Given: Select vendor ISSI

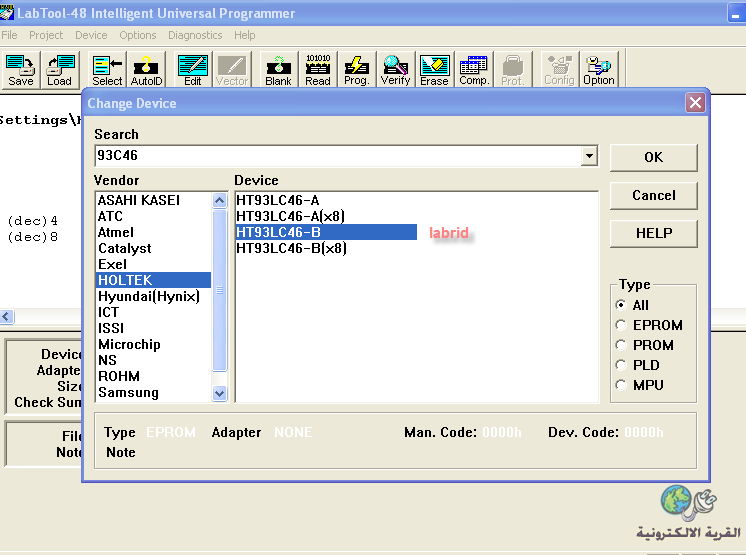Looking at the screenshot, I should point(153,328).
